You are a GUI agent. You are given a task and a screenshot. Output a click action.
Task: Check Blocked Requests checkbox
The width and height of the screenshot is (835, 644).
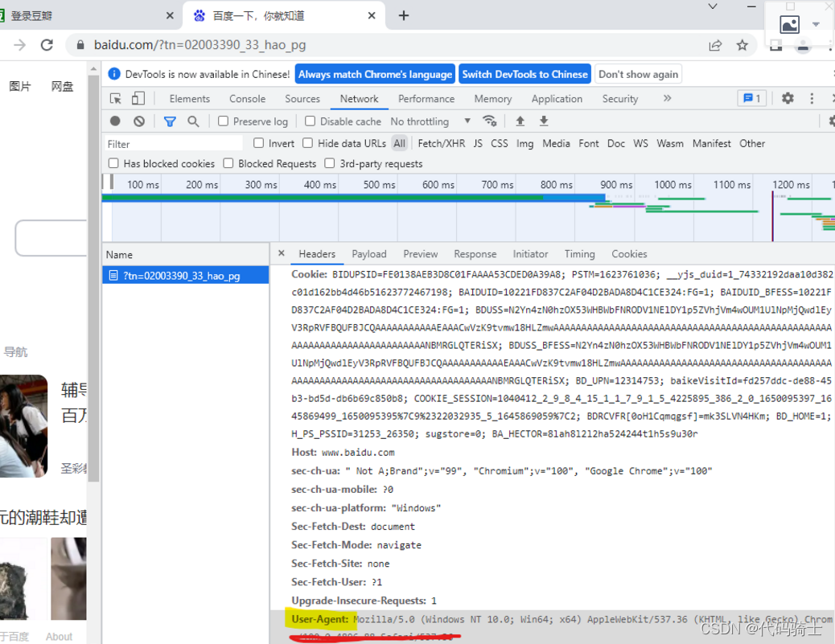228,163
